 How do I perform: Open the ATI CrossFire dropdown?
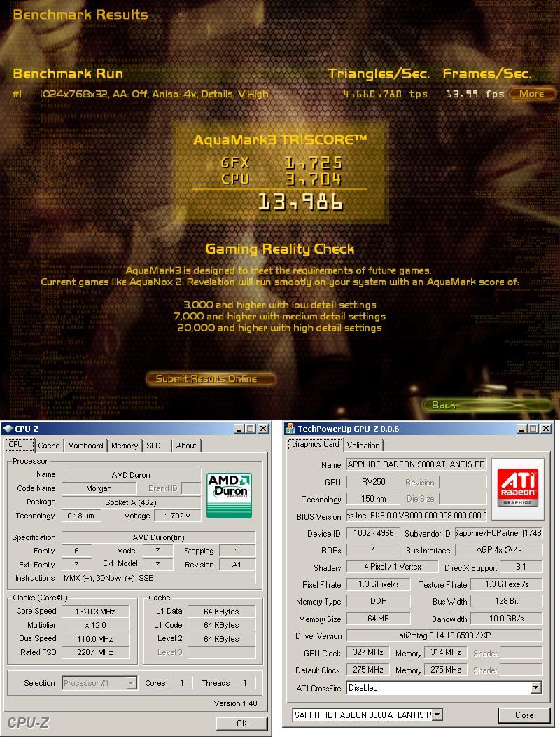pos(536,688)
